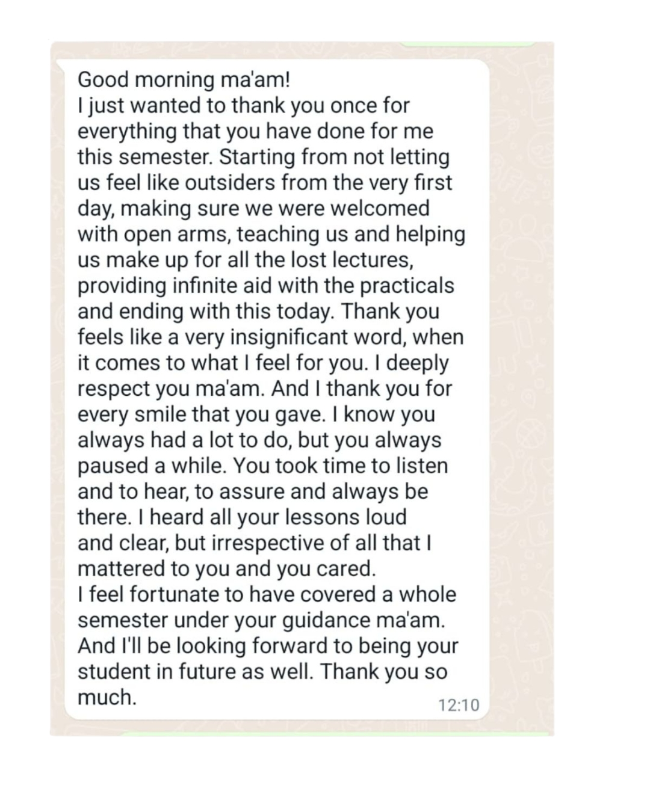
Task: Click the phrase "paused a while"
Action: click(x=151, y=466)
